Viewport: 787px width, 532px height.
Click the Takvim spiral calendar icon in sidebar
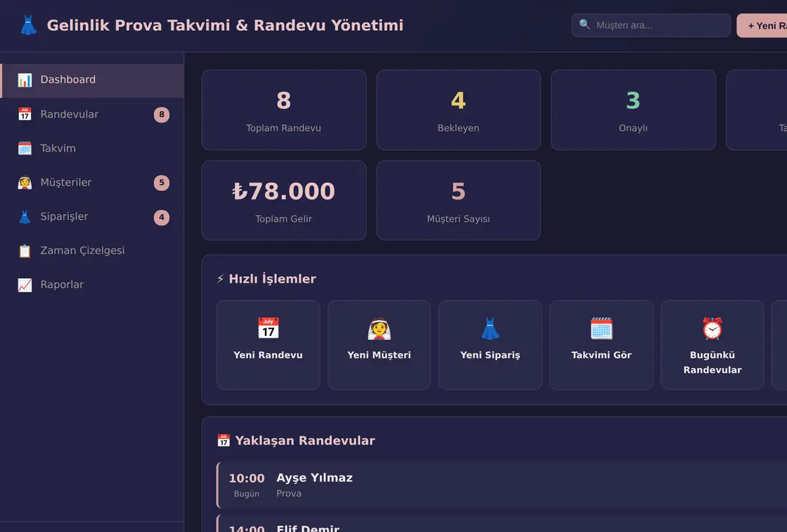coord(25,148)
